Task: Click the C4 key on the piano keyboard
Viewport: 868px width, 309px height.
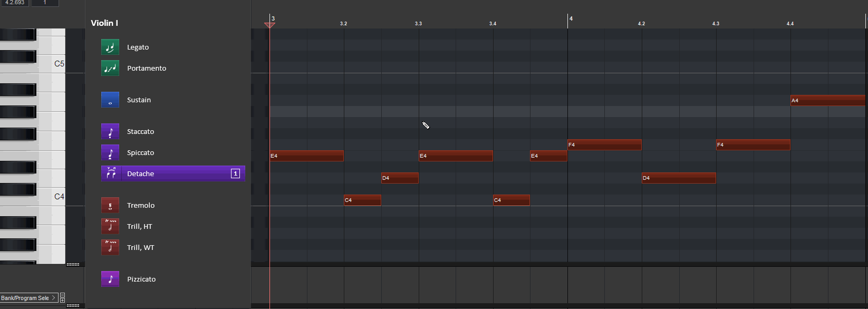Action: (51, 197)
